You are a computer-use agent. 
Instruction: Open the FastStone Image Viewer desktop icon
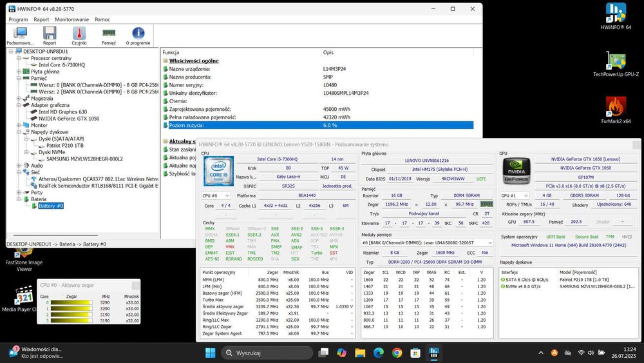point(24,259)
